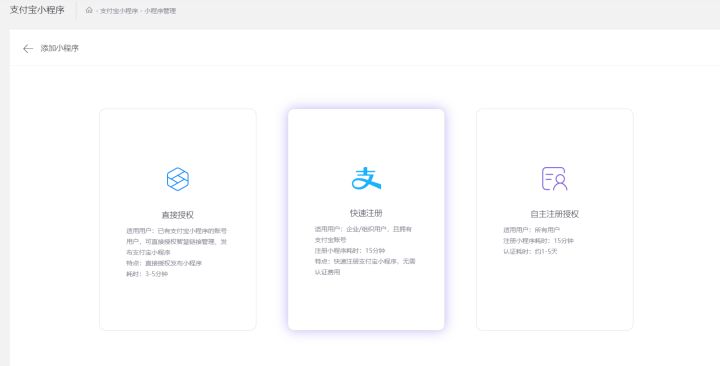The image size is (720, 366).
Task: Click the 快速注册 card title
Action: click(366, 213)
